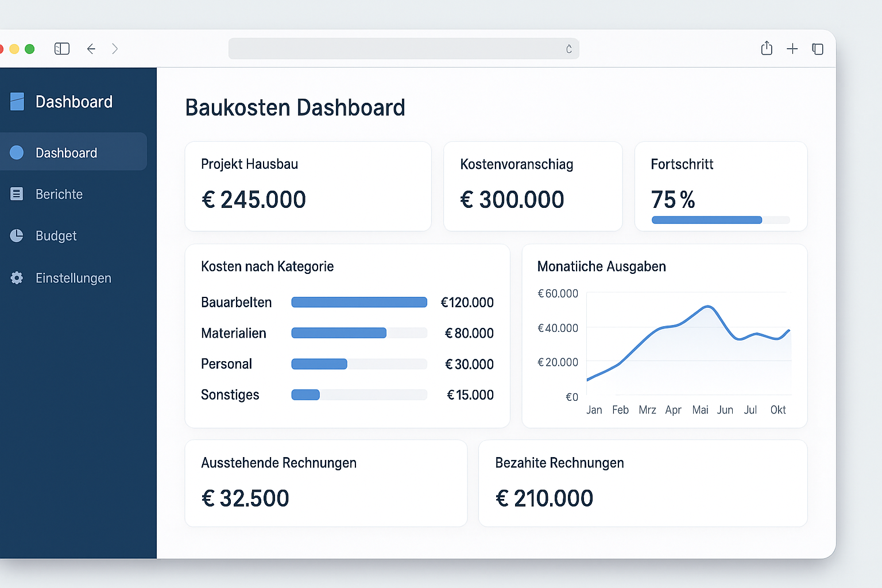Click the Einstellungen gear icon
Viewport: 882px width, 588px height.
click(x=17, y=278)
